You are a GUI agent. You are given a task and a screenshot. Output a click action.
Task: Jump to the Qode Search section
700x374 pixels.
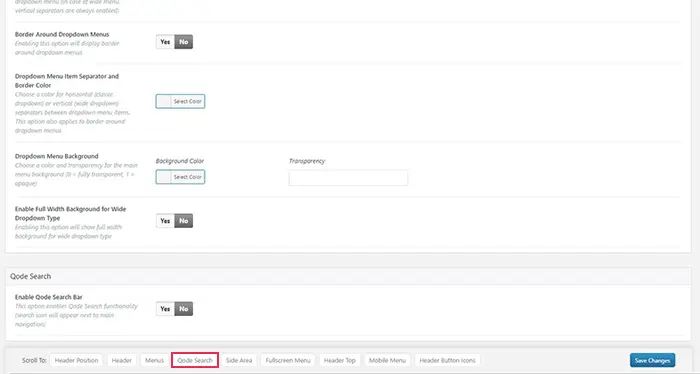click(x=195, y=360)
